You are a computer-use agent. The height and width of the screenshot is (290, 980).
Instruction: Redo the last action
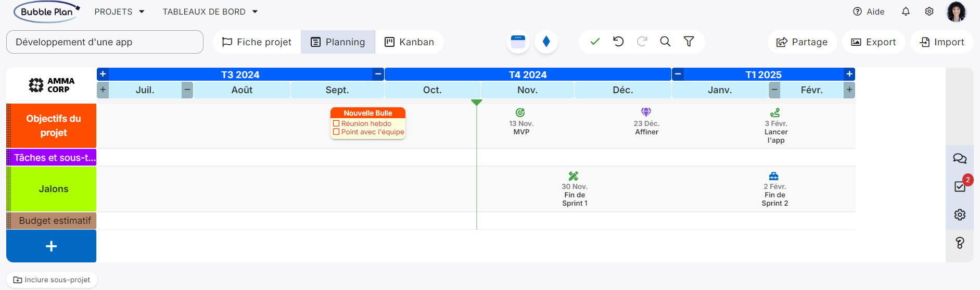[642, 42]
